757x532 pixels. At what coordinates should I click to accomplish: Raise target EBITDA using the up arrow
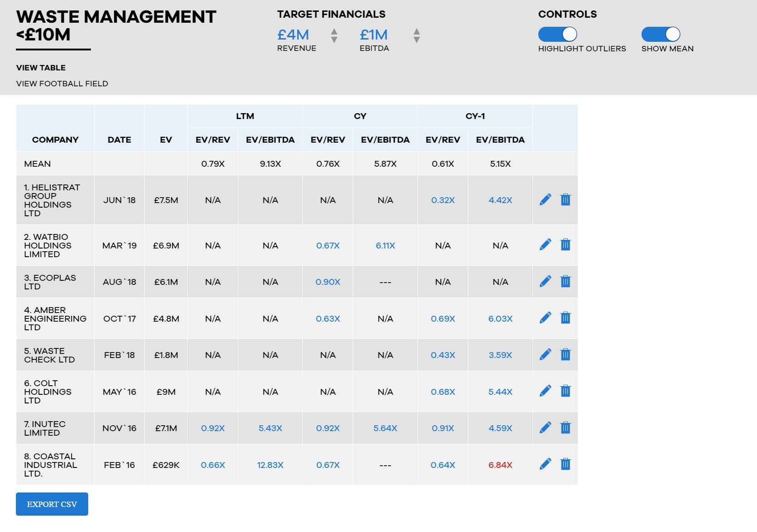coord(416,31)
